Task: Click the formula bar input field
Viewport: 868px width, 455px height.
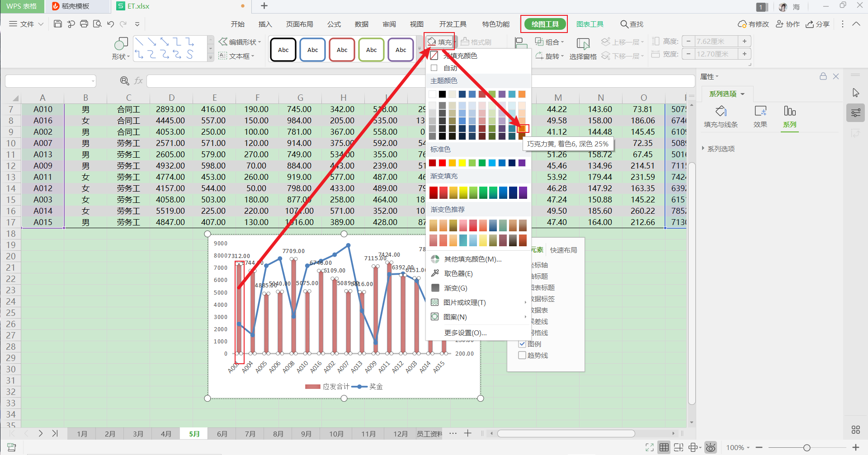Action: pyautogui.click(x=420, y=81)
